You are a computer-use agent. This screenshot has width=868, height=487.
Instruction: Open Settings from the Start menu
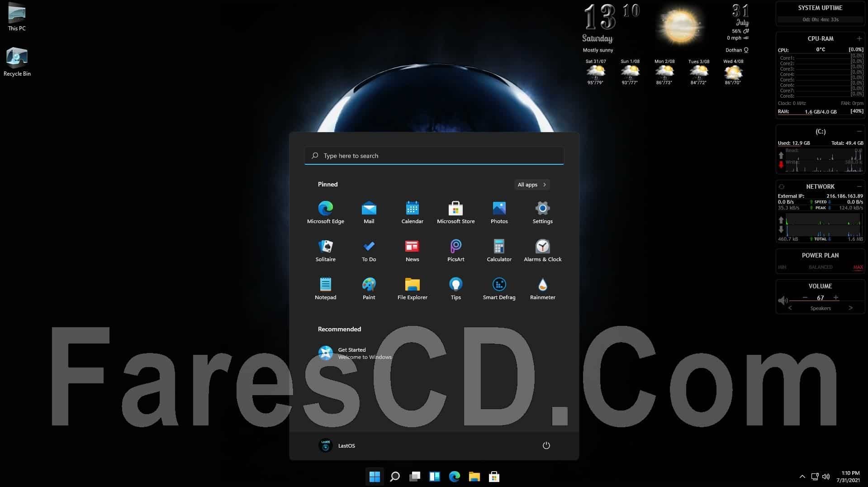point(542,212)
